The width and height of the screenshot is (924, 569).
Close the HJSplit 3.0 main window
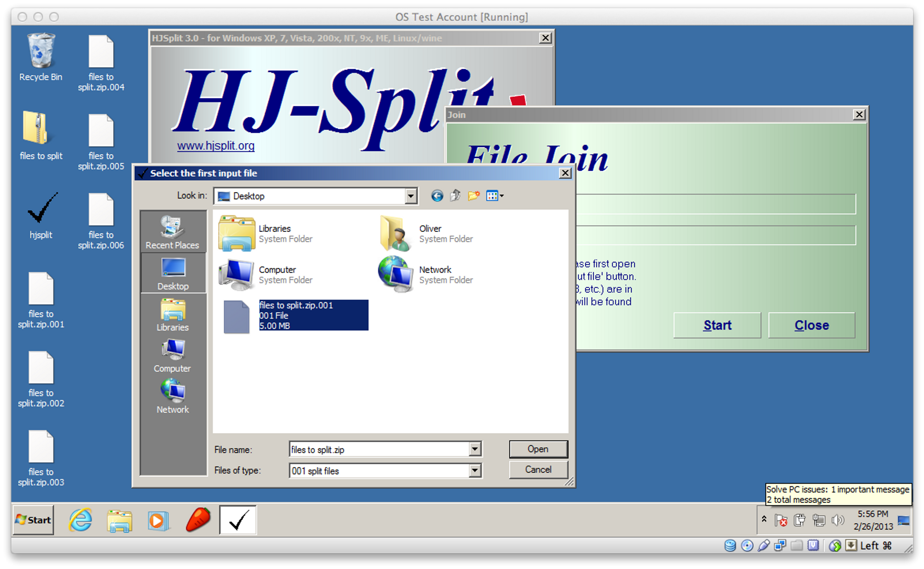pos(546,38)
